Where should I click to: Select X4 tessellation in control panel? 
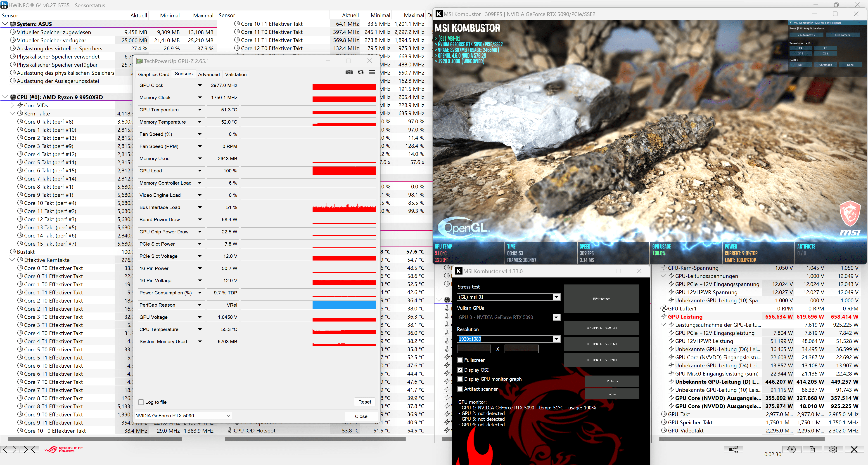pos(801,48)
